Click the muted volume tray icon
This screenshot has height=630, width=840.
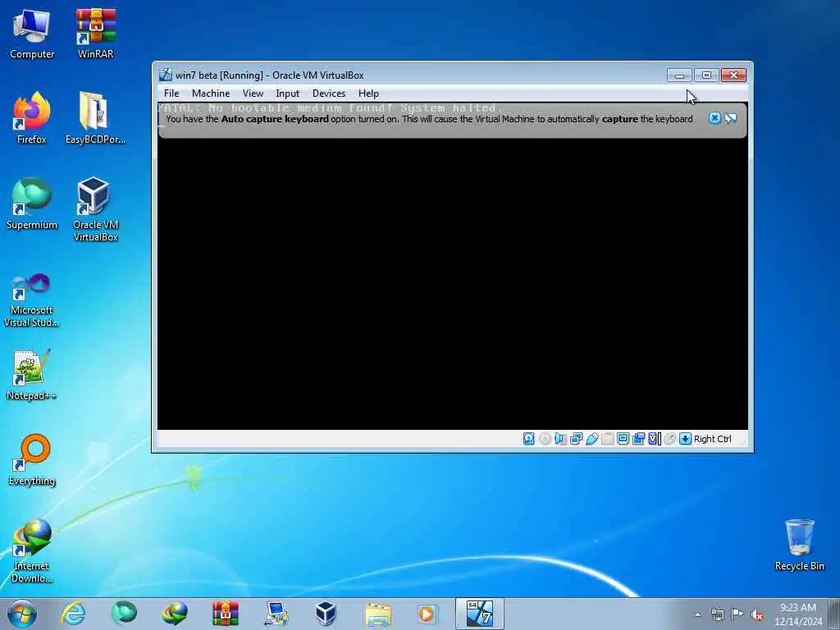click(757, 614)
